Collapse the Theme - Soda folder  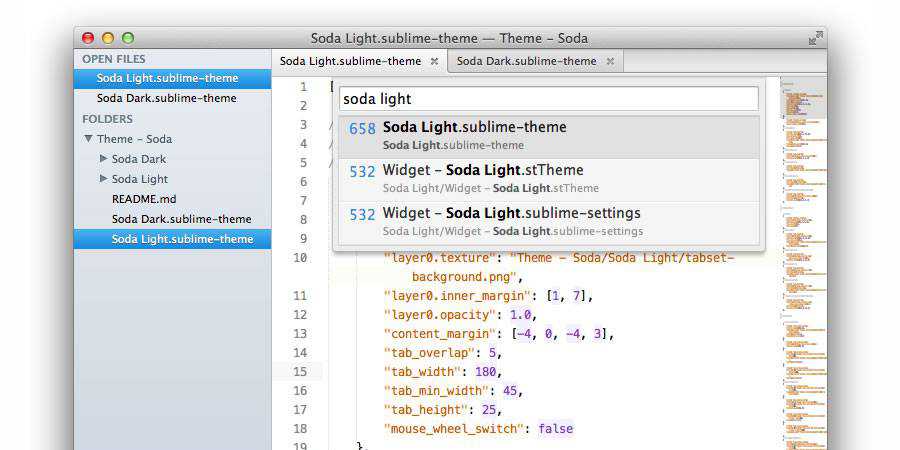[89, 139]
